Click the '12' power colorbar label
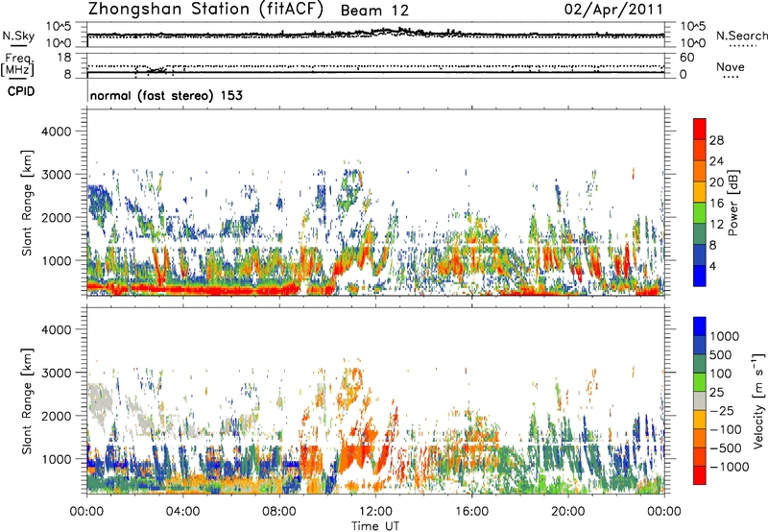Screen dimensions: 768x532 tap(716, 225)
